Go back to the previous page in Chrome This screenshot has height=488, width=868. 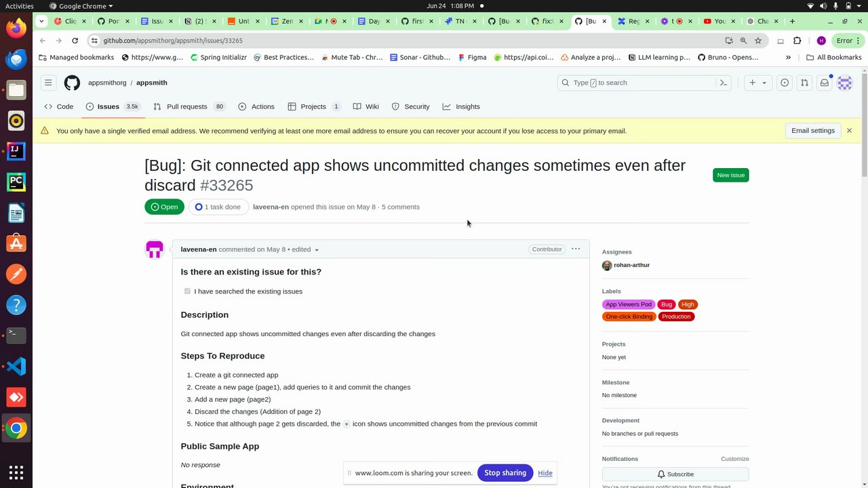coord(43,41)
